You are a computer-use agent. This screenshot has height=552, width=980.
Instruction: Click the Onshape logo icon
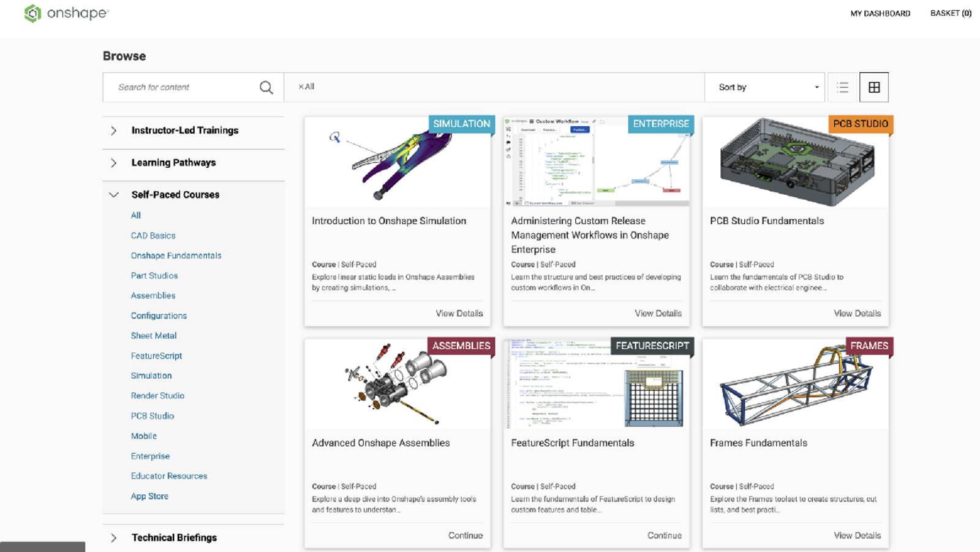(32, 13)
